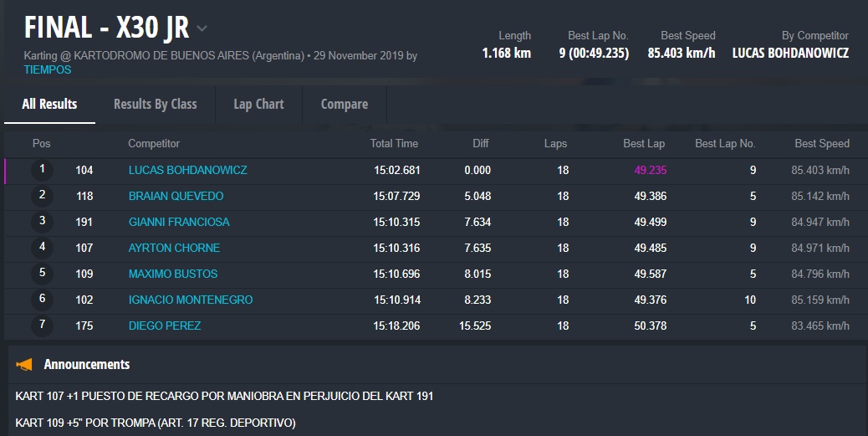Click Gianni Franciosa competitor name
This screenshot has width=868, height=436.
(178, 222)
